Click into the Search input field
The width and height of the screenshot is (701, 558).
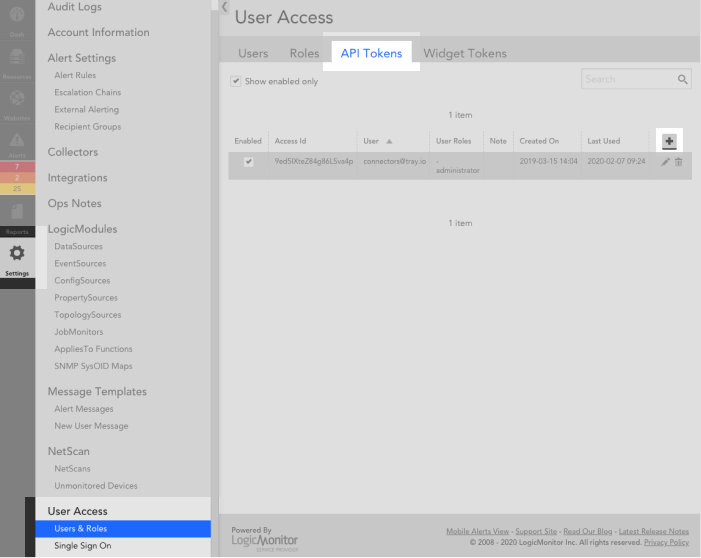628,79
